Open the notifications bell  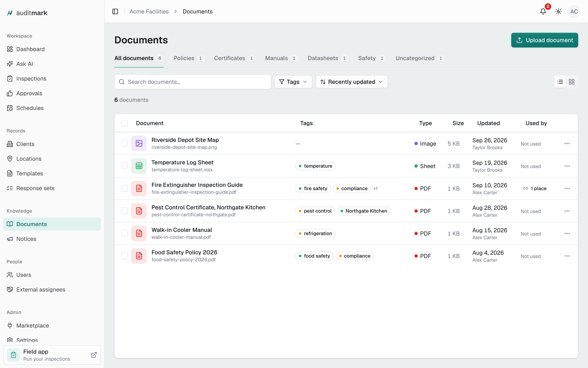(543, 11)
